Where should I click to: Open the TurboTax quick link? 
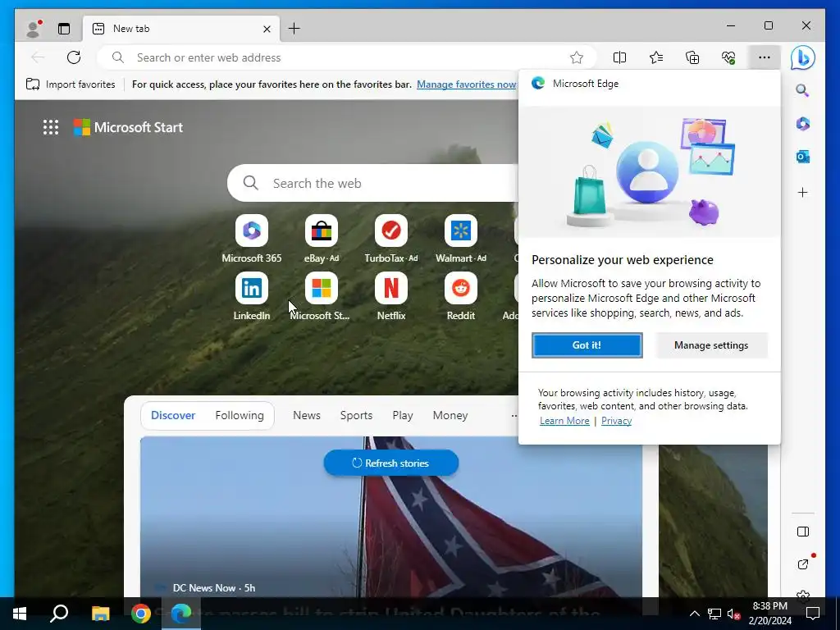pyautogui.click(x=391, y=239)
